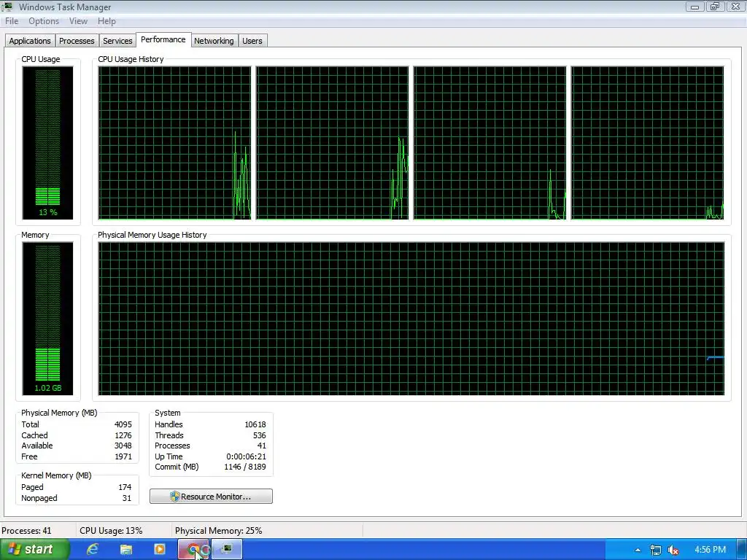This screenshot has width=747, height=560.
Task: Click the System Processes count 41
Action: pyautogui.click(x=262, y=446)
